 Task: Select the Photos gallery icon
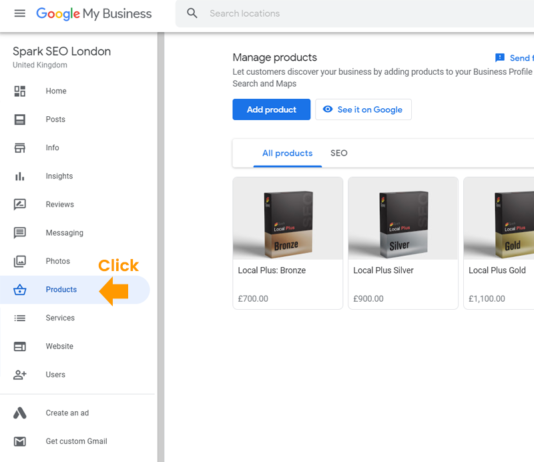click(20, 261)
